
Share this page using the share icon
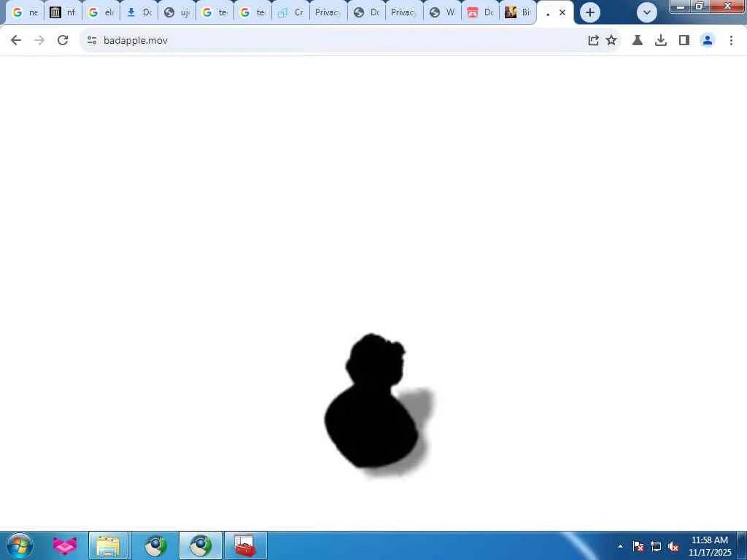593,41
